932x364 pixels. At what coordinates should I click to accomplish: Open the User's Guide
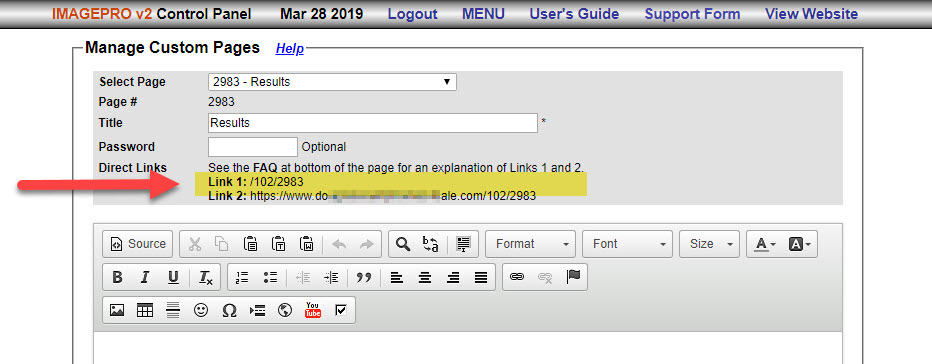pos(574,14)
